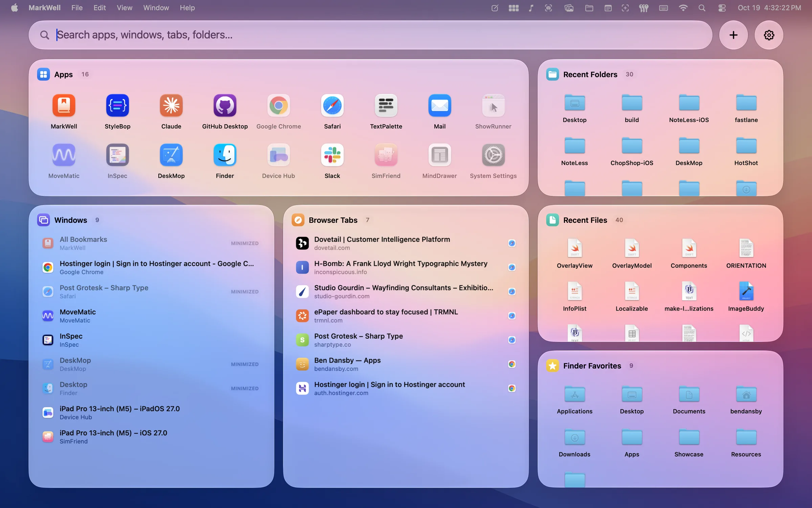The width and height of the screenshot is (812, 508).
Task: Launch DeskMop from the Apps grid
Action: click(x=171, y=155)
